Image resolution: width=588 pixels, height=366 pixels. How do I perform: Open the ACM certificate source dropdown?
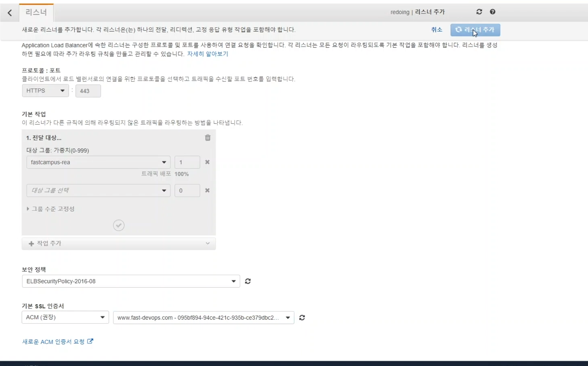pyautogui.click(x=65, y=317)
